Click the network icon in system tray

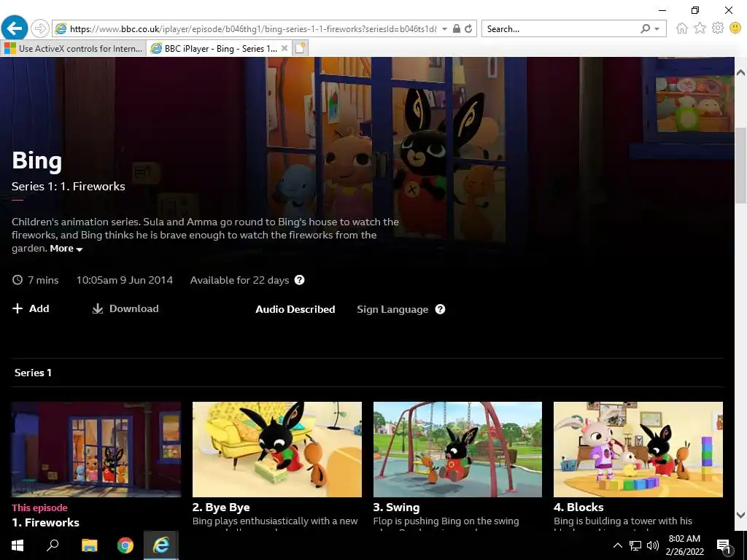click(x=635, y=545)
